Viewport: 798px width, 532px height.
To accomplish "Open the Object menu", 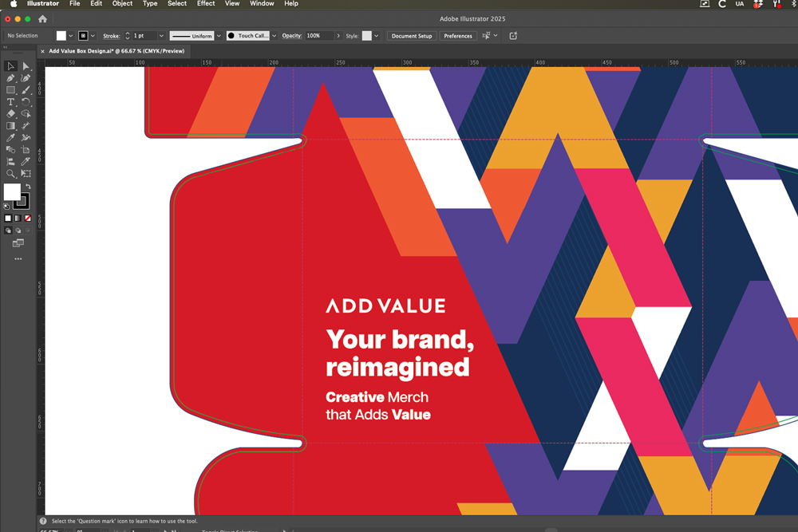I will tap(122, 4).
